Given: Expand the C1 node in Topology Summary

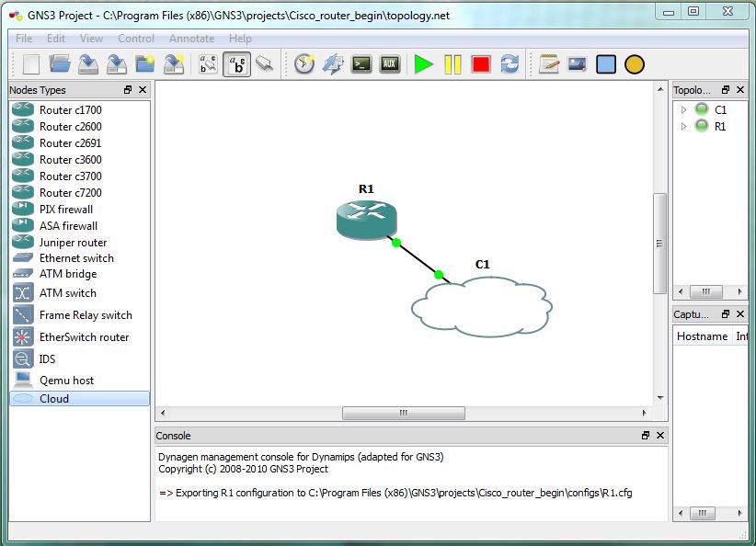Looking at the screenshot, I should [x=682, y=109].
